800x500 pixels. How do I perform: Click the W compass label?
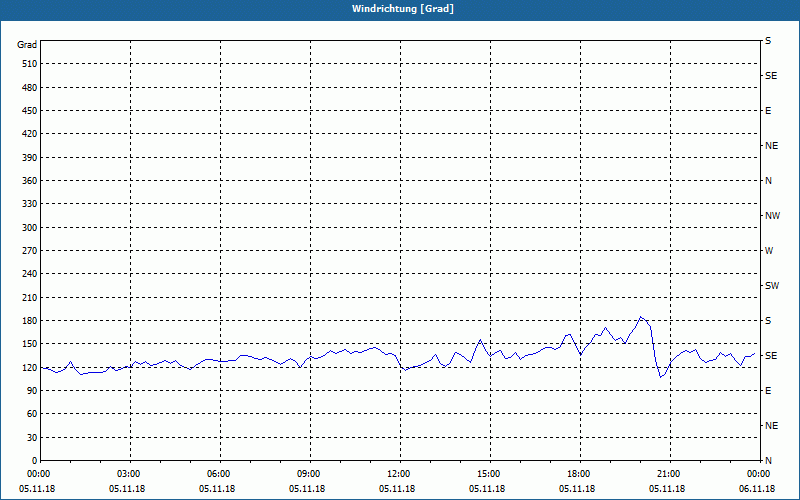click(769, 251)
